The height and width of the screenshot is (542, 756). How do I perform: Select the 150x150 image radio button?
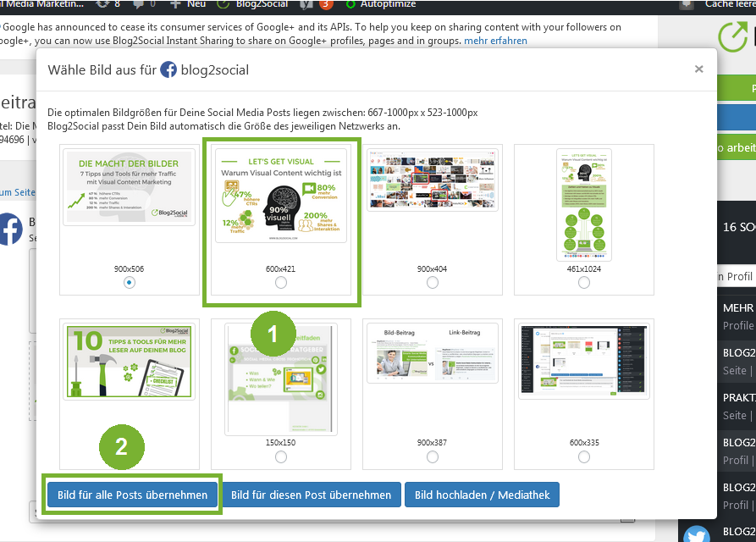[x=280, y=456]
